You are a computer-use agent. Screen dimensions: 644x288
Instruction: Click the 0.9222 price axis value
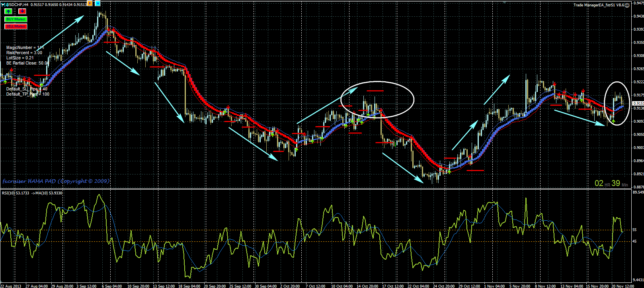[x=638, y=82]
